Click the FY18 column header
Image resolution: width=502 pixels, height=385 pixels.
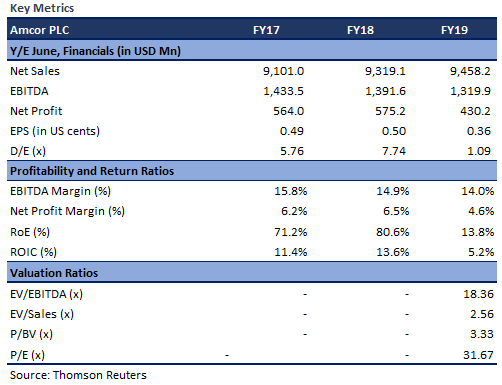pos(360,30)
